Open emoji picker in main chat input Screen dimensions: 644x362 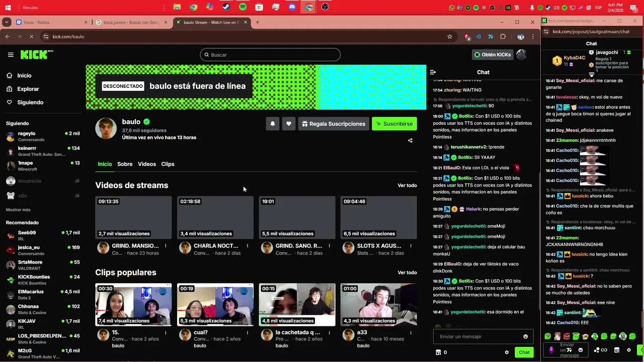pyautogui.click(x=526, y=337)
